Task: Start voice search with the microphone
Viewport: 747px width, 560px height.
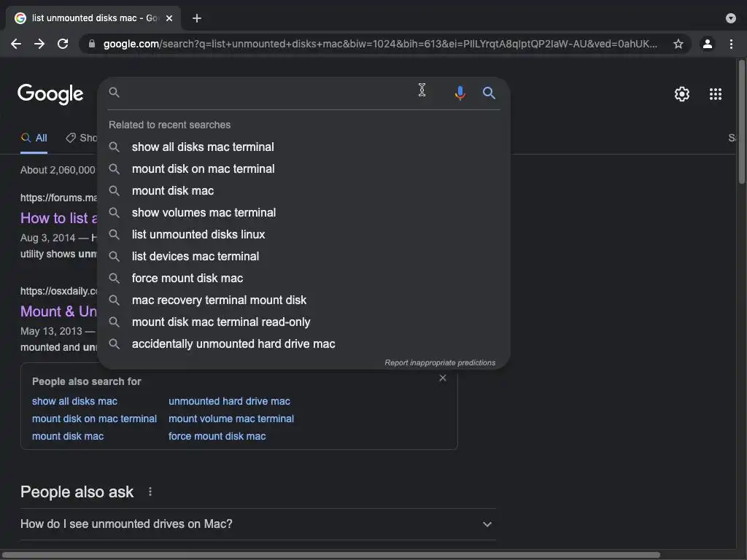Action: (x=460, y=93)
